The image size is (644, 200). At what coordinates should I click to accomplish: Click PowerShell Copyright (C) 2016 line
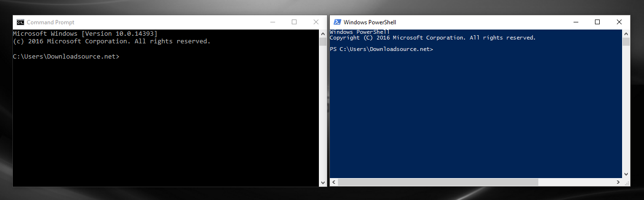pyautogui.click(x=433, y=38)
